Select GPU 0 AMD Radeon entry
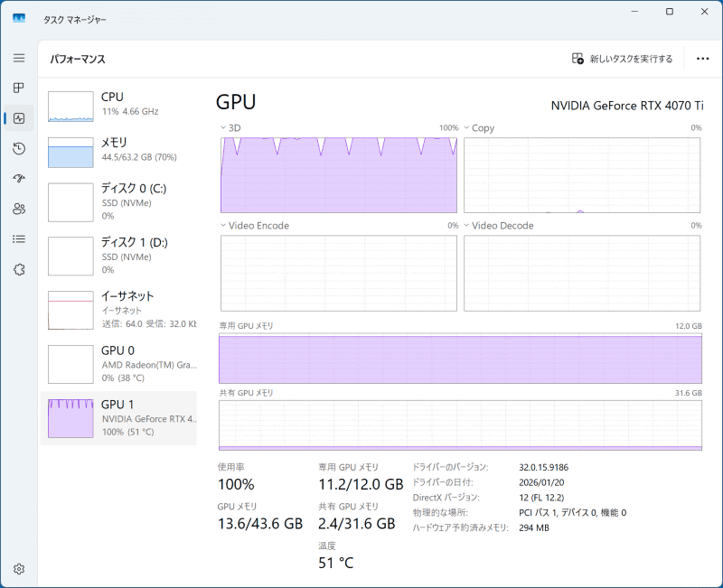Screen dimensions: 723x588 [x=119, y=364]
